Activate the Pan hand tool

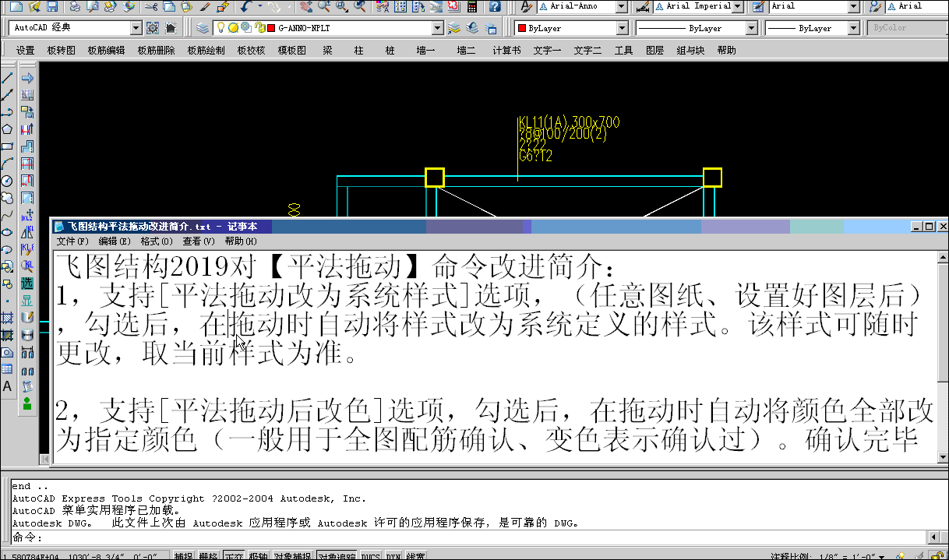click(306, 6)
